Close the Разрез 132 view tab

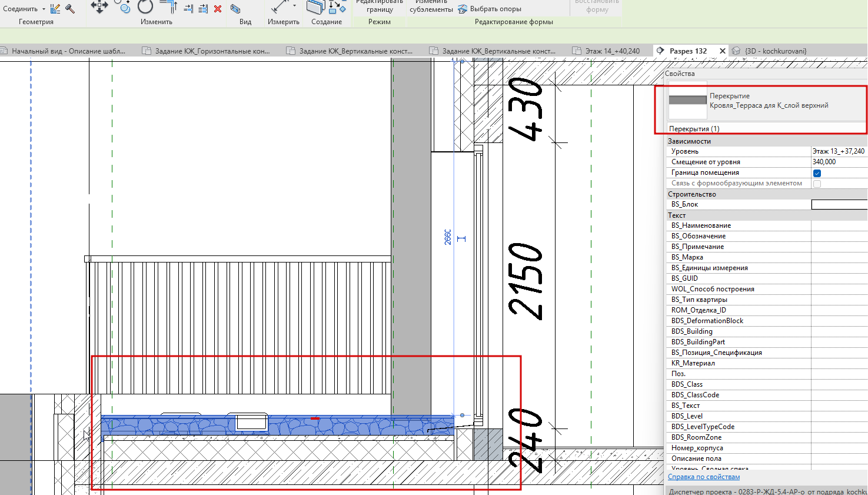(723, 51)
